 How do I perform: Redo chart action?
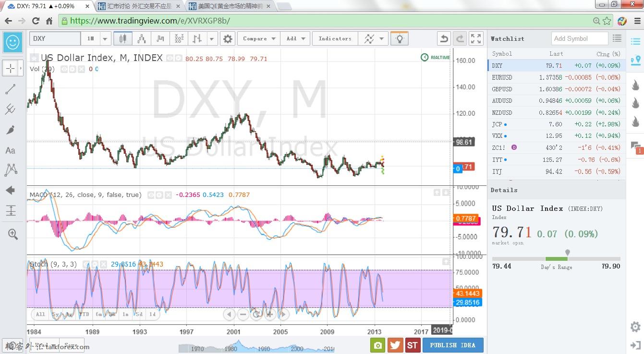[x=460, y=39]
